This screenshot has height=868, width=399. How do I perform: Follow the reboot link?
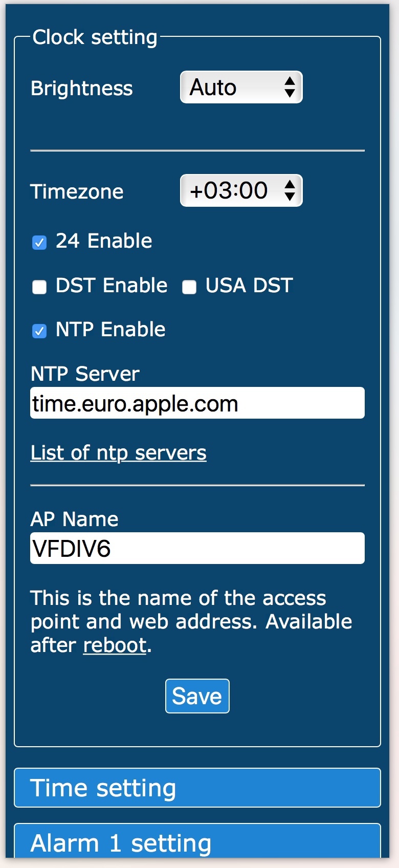click(x=115, y=645)
